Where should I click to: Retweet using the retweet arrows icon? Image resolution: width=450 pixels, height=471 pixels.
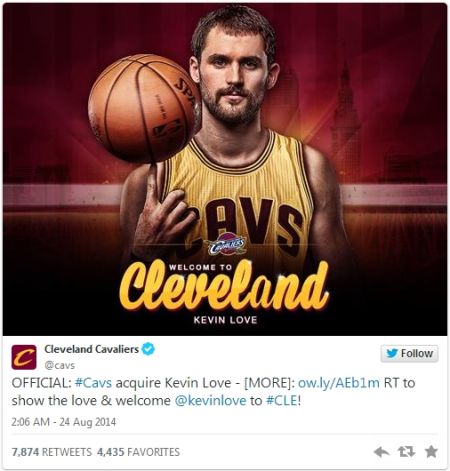click(x=406, y=452)
